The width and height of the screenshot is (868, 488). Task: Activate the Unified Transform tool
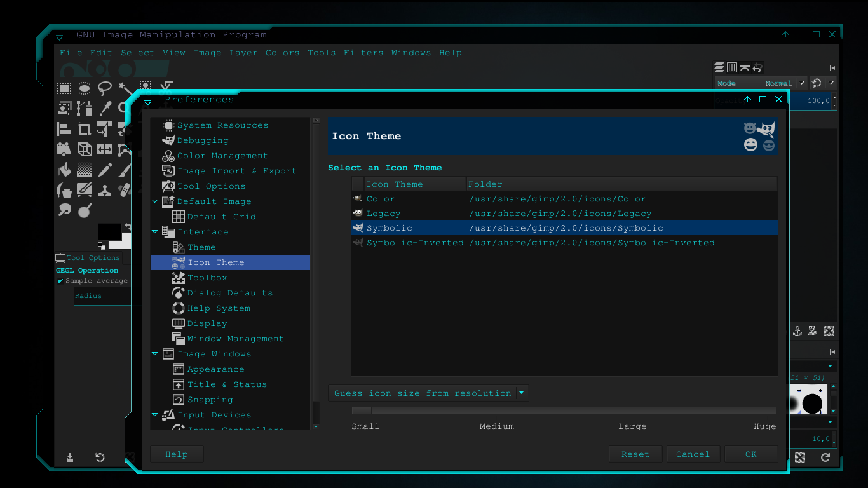coord(105,129)
